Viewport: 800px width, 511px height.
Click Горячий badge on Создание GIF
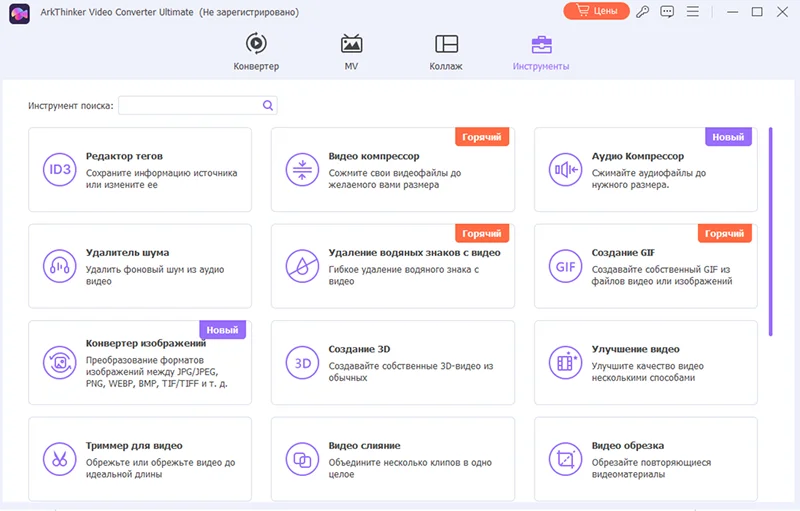(724, 233)
